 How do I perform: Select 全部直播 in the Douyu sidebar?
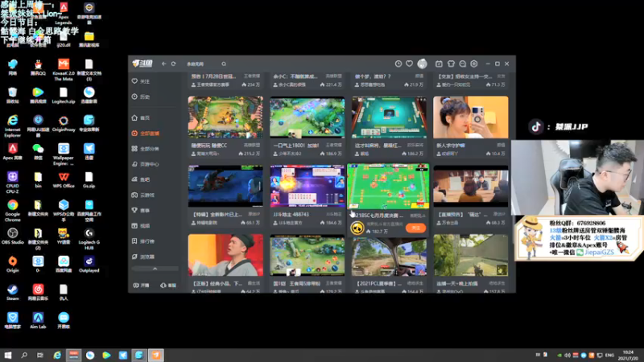pyautogui.click(x=146, y=134)
